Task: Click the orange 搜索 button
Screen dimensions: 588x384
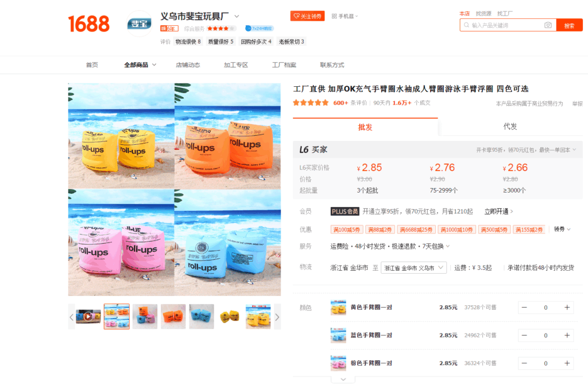Action: click(x=569, y=25)
